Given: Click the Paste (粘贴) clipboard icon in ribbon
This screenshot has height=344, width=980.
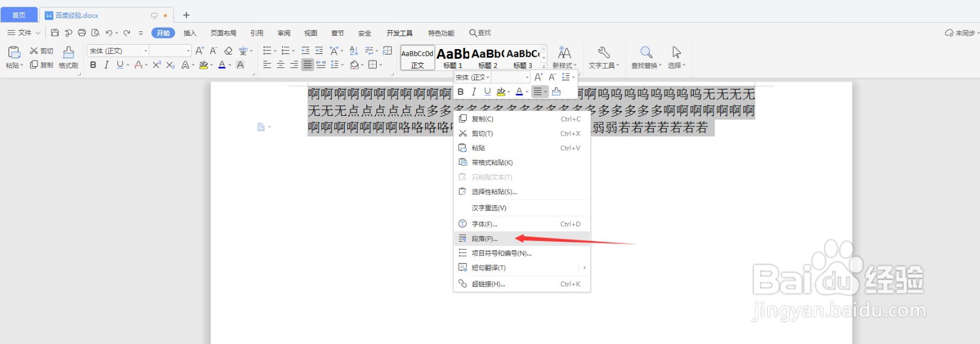Looking at the screenshot, I should coord(14,53).
